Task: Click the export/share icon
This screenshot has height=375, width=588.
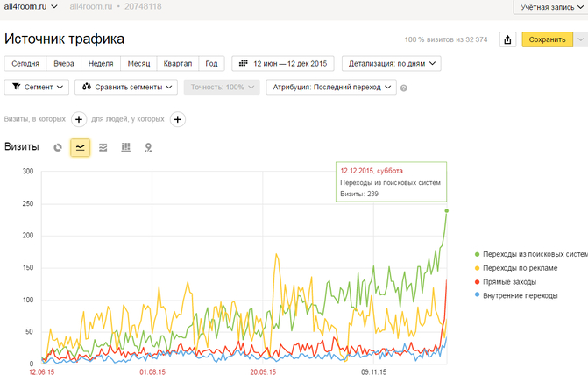Action: coord(507,39)
